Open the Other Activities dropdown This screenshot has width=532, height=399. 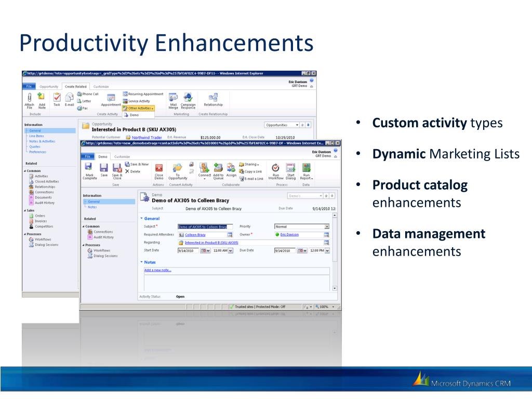tap(138, 108)
